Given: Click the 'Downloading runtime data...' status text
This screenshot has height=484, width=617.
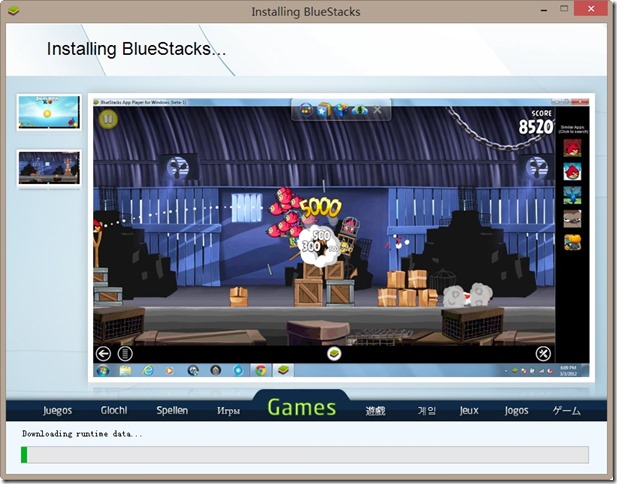Looking at the screenshot, I should coord(82,434).
